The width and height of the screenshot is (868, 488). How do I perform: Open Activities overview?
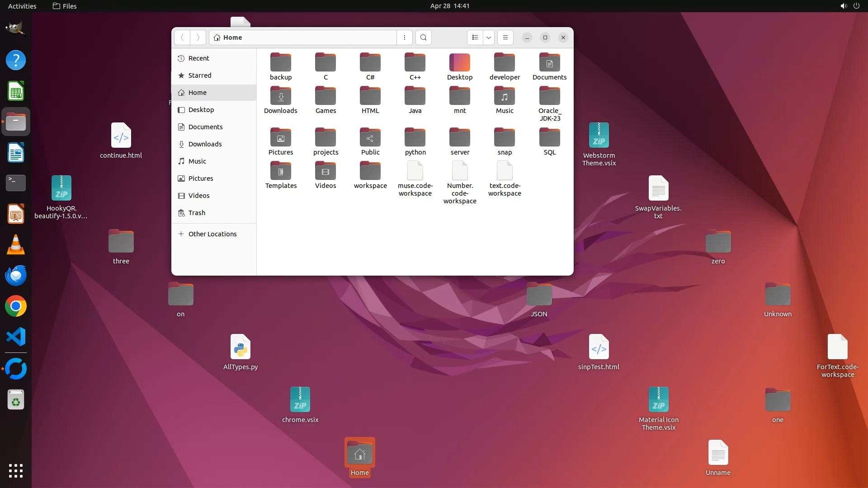pyautogui.click(x=22, y=6)
